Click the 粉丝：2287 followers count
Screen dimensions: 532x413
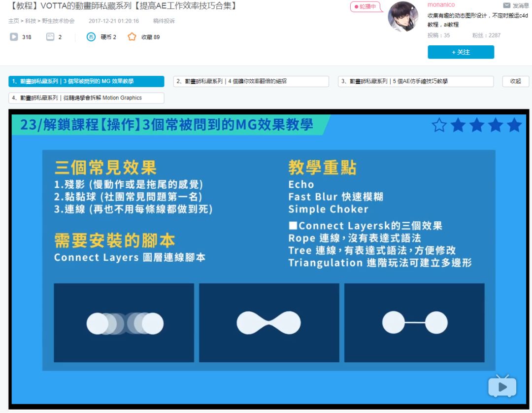click(486, 35)
